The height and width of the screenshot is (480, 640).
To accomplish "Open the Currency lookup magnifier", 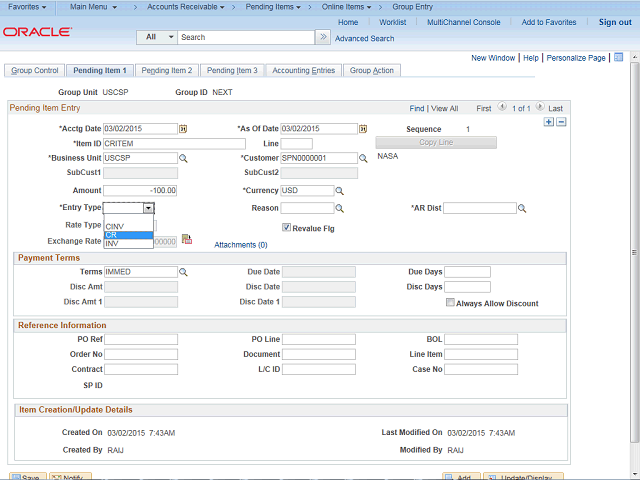I will click(339, 190).
